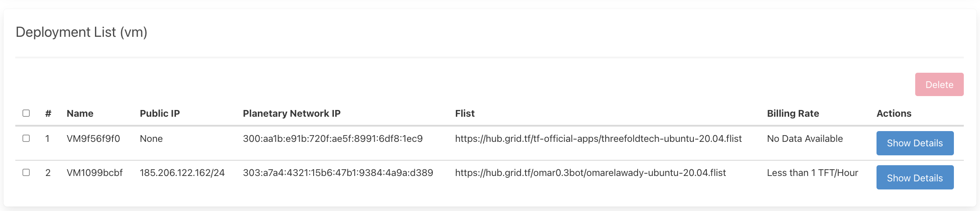Screen dimensions: 980x211
Task: Click the threefoldtech-ubuntu-20.04 flist URL
Action: [598, 139]
